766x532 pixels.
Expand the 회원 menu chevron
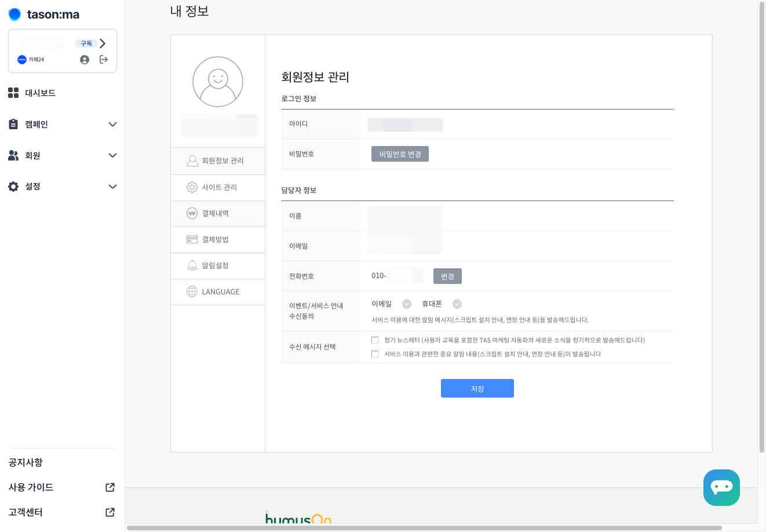pyautogui.click(x=112, y=155)
